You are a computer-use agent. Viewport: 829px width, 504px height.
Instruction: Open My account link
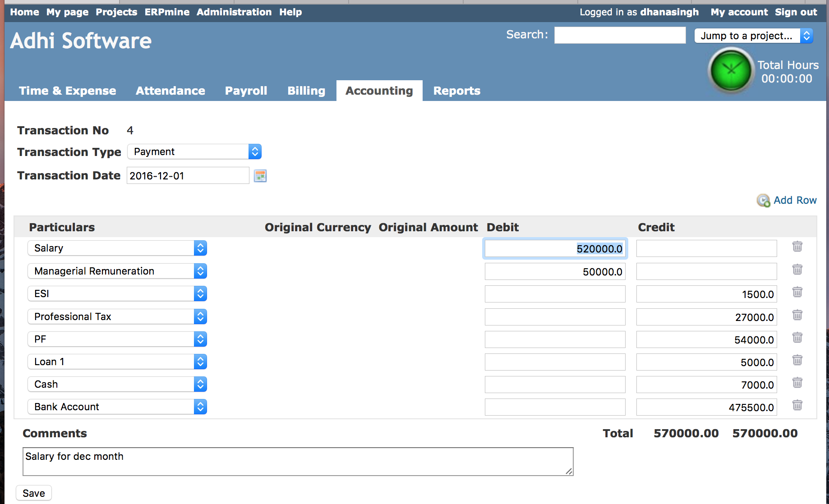point(739,12)
